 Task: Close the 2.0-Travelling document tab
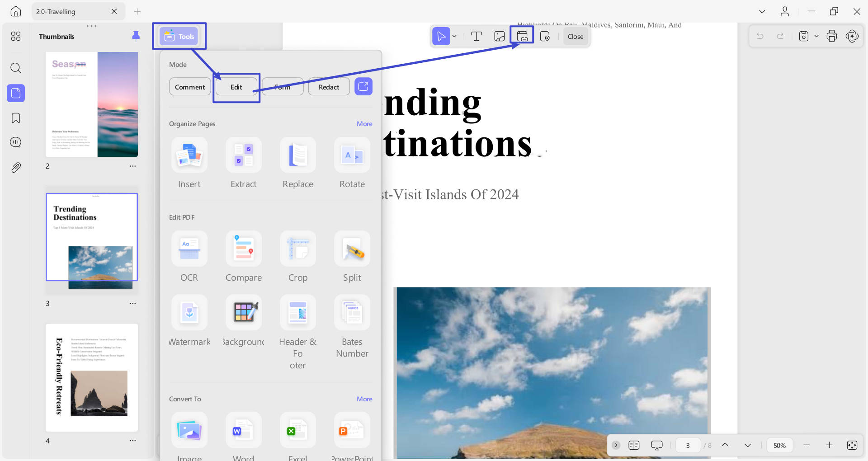coord(114,11)
